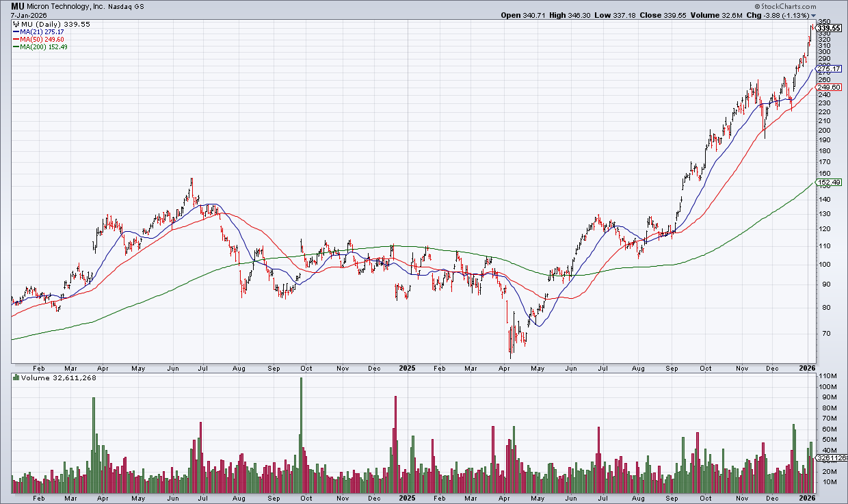Click the MU ticker symbol in header
Viewport: 848px width, 504px height.
pos(18,5)
